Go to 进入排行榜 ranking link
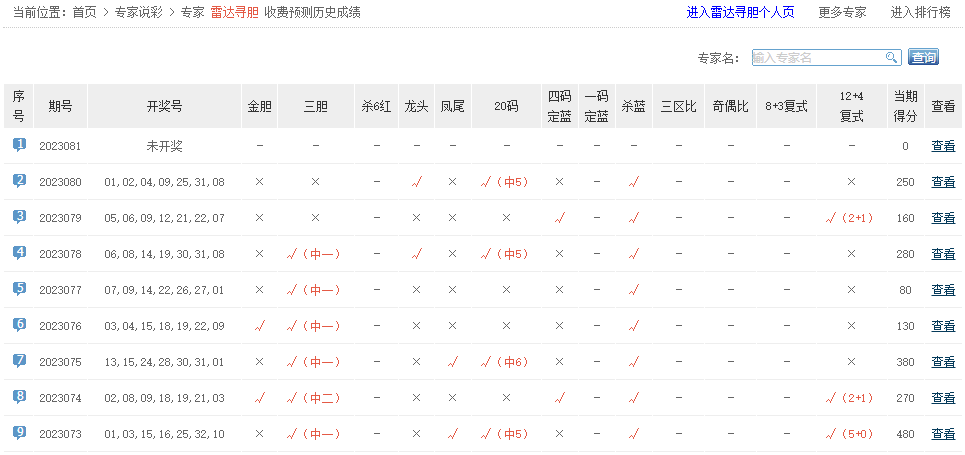This screenshot has width=965, height=455. 921,13
